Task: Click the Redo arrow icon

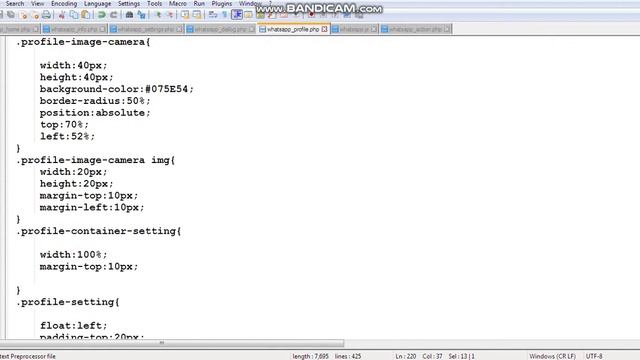Action: [113, 15]
